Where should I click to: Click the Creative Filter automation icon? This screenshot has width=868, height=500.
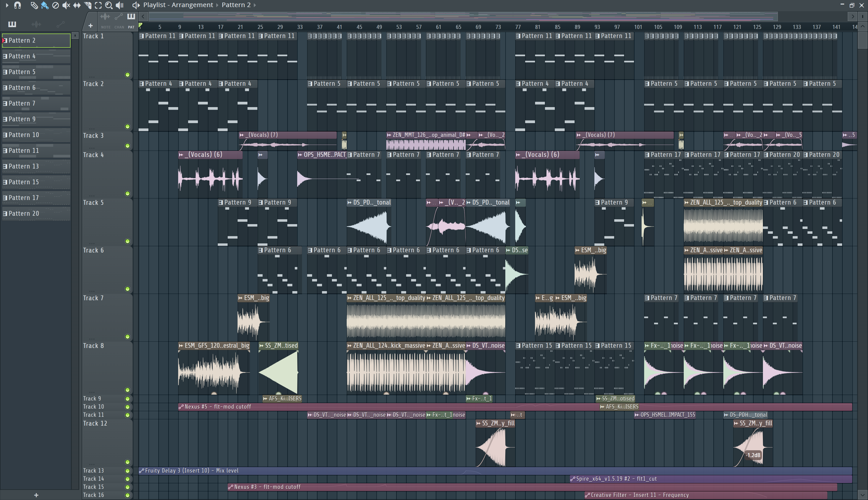tap(587, 495)
